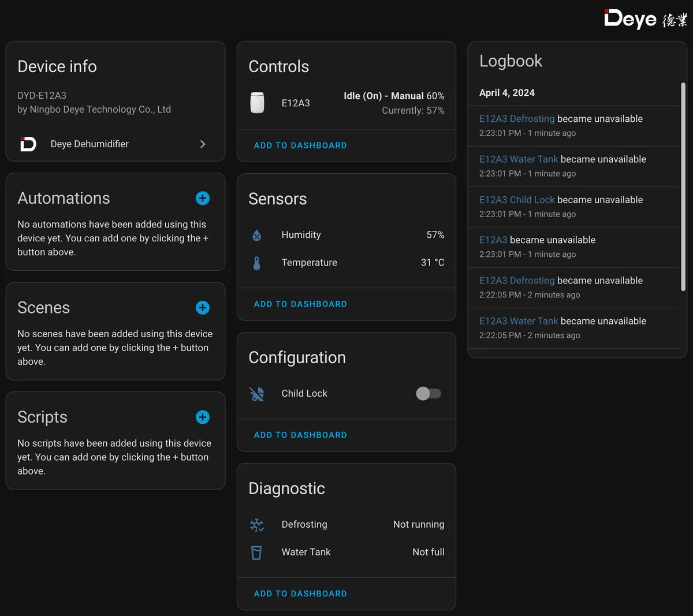Viewport: 693px width, 616px height.
Task: Click 'by Ningbo Deye Technology Co., Ltd' text
Action: pos(94,110)
